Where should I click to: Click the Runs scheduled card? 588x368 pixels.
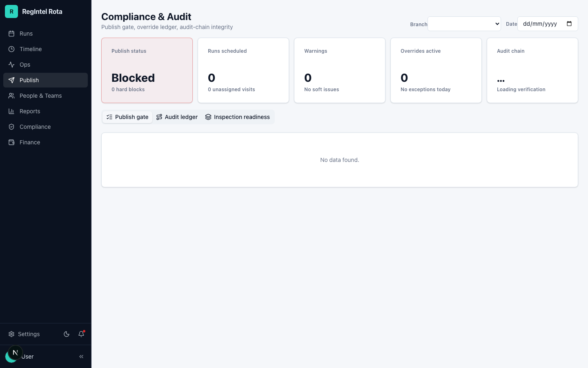click(243, 70)
